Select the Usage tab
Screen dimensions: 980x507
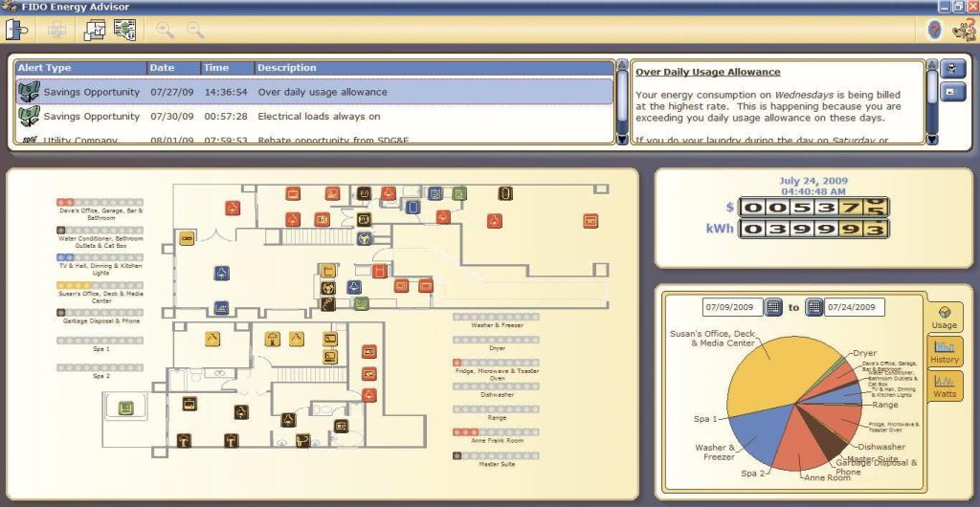945,318
